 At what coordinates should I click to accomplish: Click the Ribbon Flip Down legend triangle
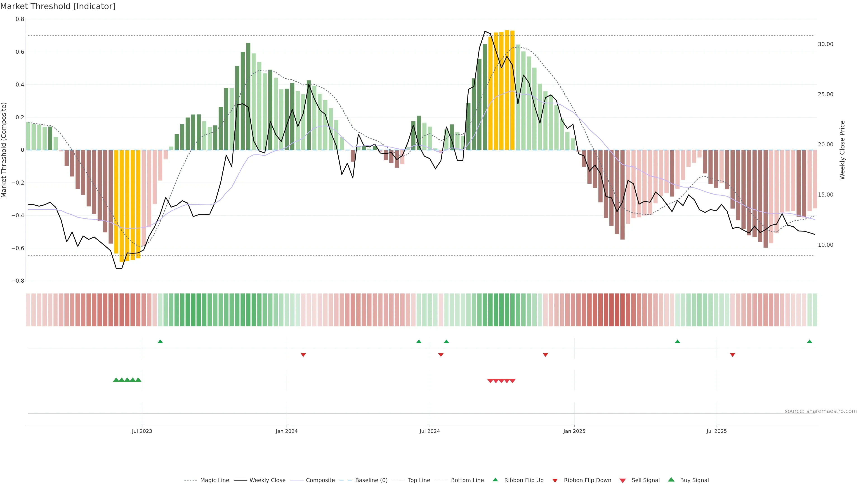tap(555, 480)
